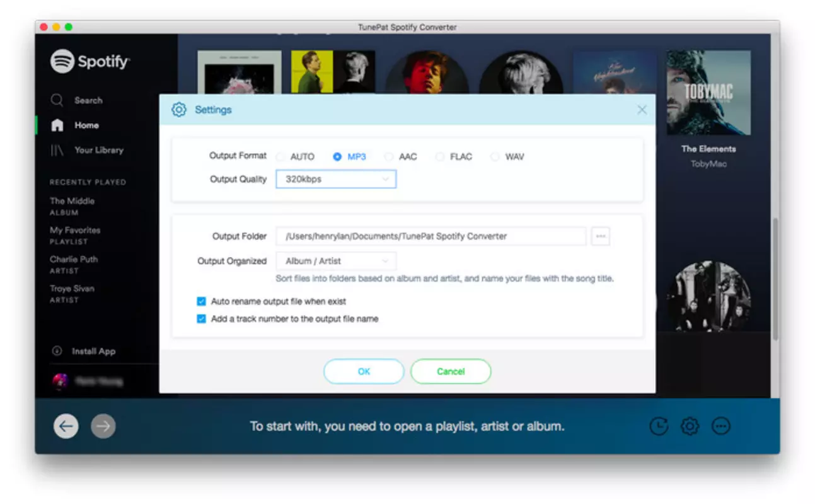Open Troye Sivan artist entry
This screenshot has height=504, width=815.
[x=72, y=294]
